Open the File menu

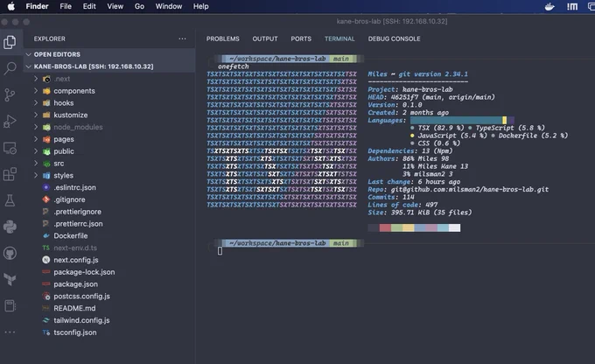pyautogui.click(x=66, y=6)
